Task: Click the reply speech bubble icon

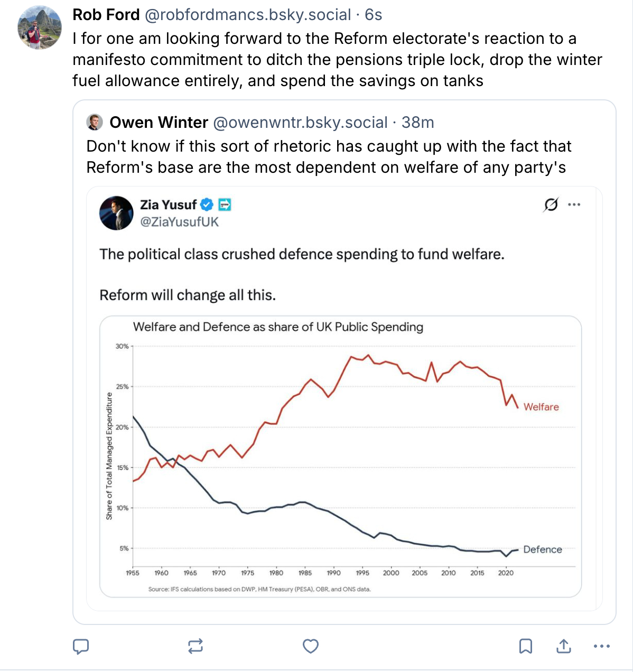Action: click(80, 646)
